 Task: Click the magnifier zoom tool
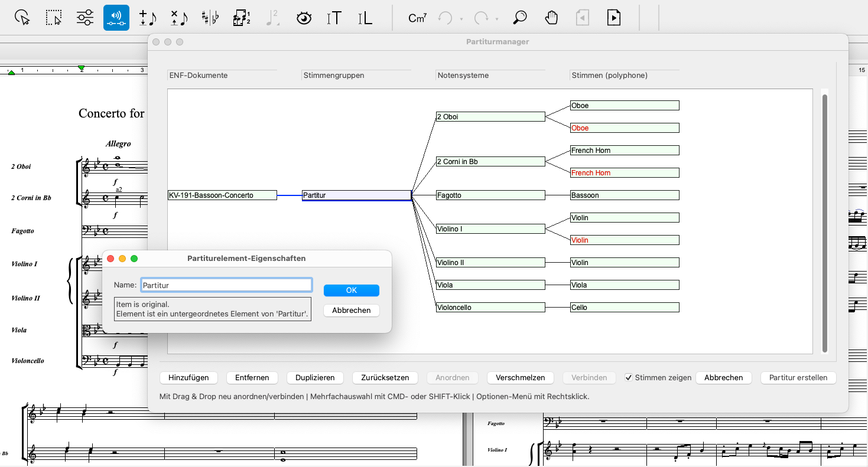pos(519,18)
